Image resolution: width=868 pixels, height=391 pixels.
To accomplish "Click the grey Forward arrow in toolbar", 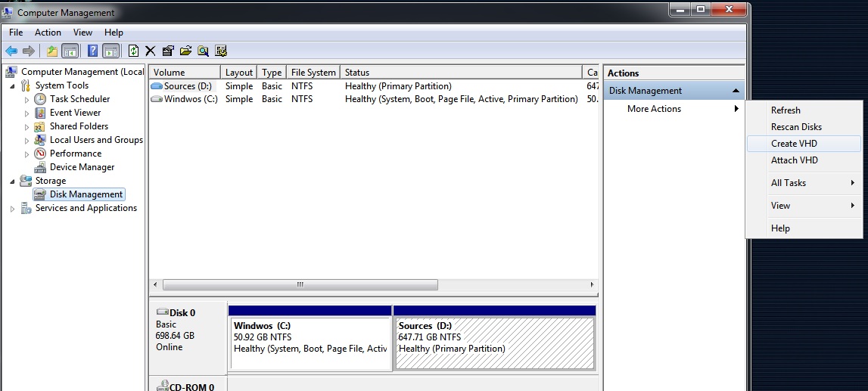I will 28,51.
